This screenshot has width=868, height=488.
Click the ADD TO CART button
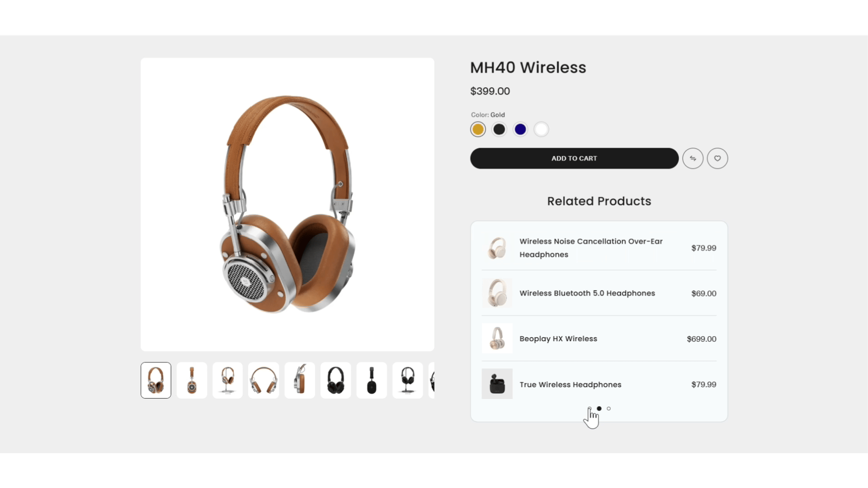574,159
